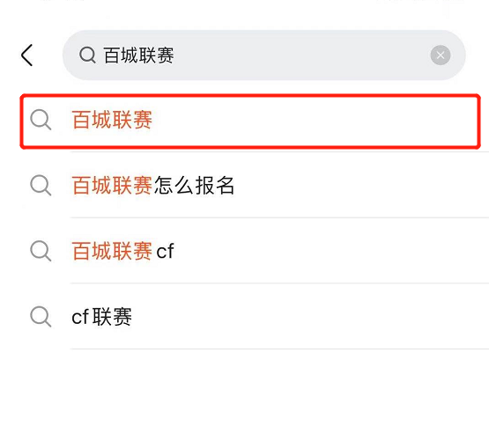Click blank space right of 百城联赛怎么报名
Image resolution: width=489 pixels, height=448 pixels.
click(359, 186)
